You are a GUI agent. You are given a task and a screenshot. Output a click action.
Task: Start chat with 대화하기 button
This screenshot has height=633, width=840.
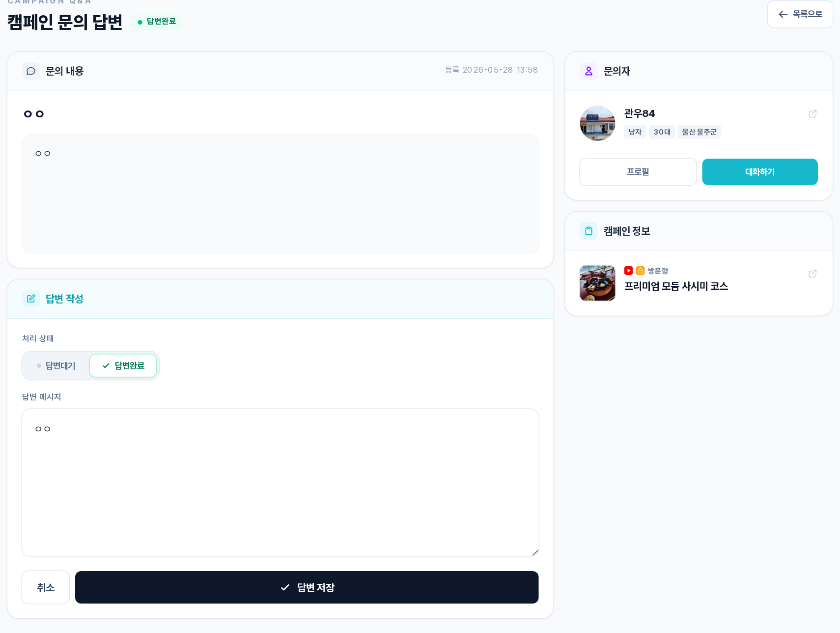[760, 172]
